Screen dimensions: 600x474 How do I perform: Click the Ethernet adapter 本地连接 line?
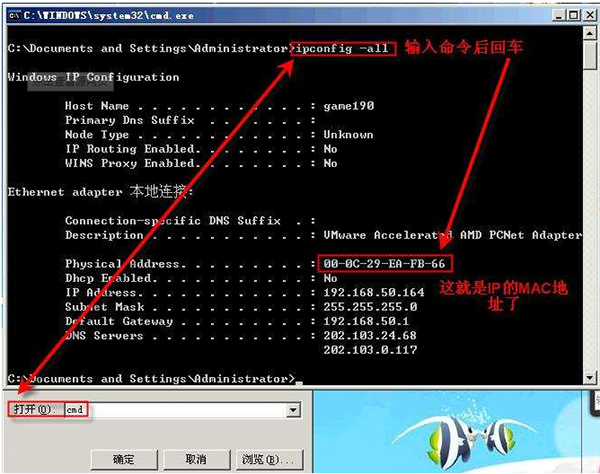click(100, 191)
